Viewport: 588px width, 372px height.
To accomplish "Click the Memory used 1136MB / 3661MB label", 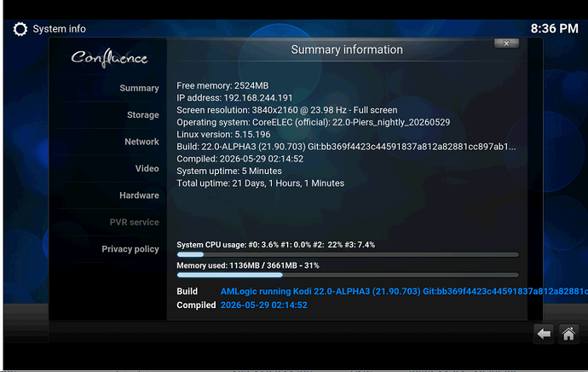I will pyautogui.click(x=248, y=265).
